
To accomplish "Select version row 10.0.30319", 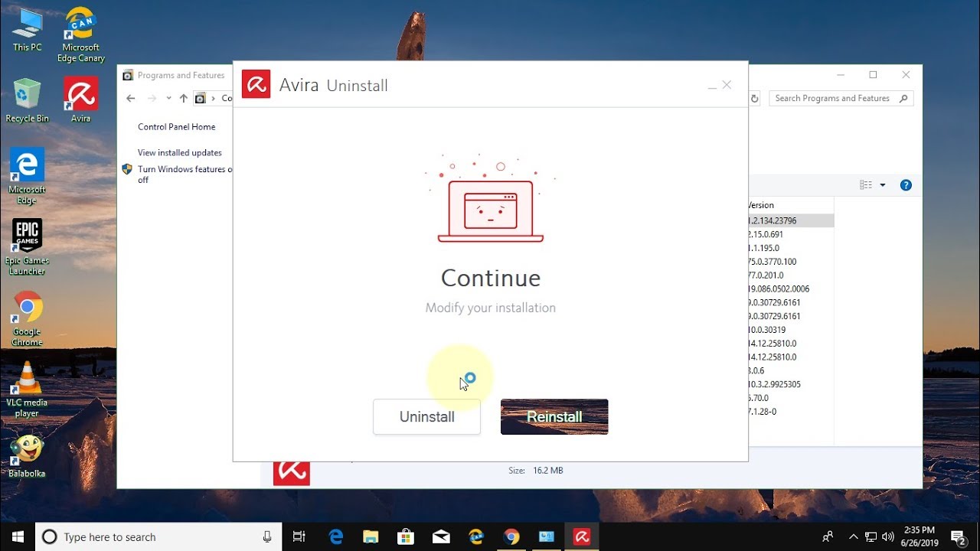I will tap(791, 330).
